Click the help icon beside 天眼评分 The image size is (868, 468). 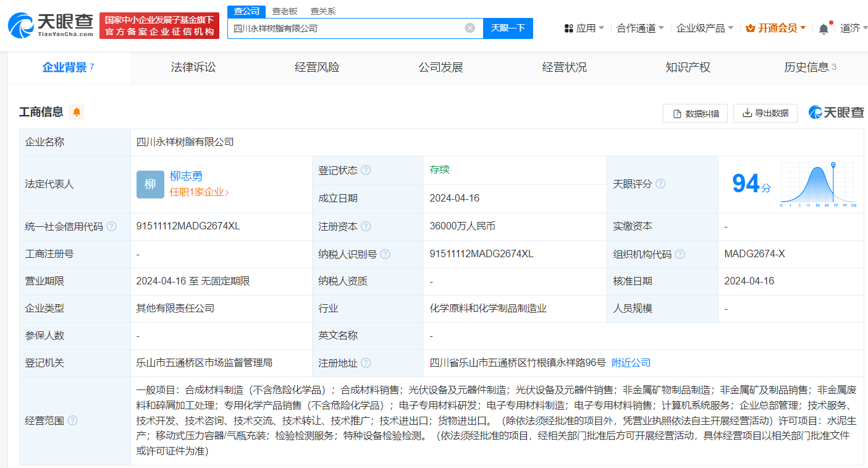(x=660, y=184)
